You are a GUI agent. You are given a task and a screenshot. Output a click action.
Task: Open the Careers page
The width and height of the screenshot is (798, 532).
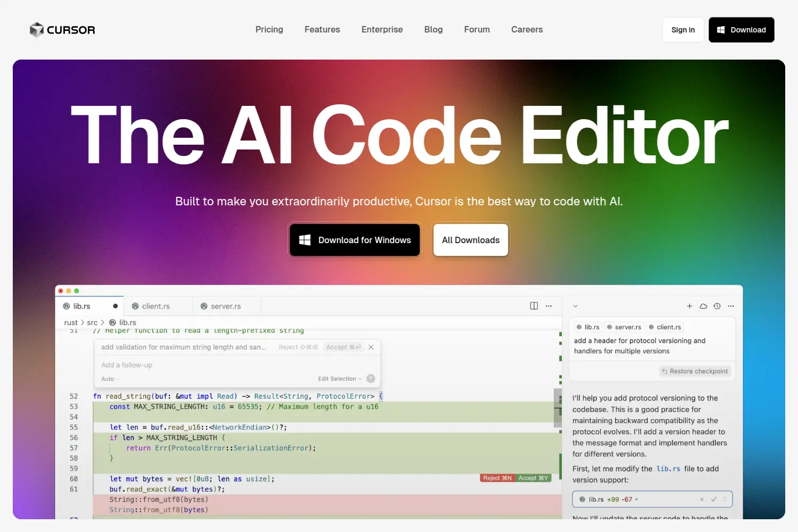pos(527,30)
